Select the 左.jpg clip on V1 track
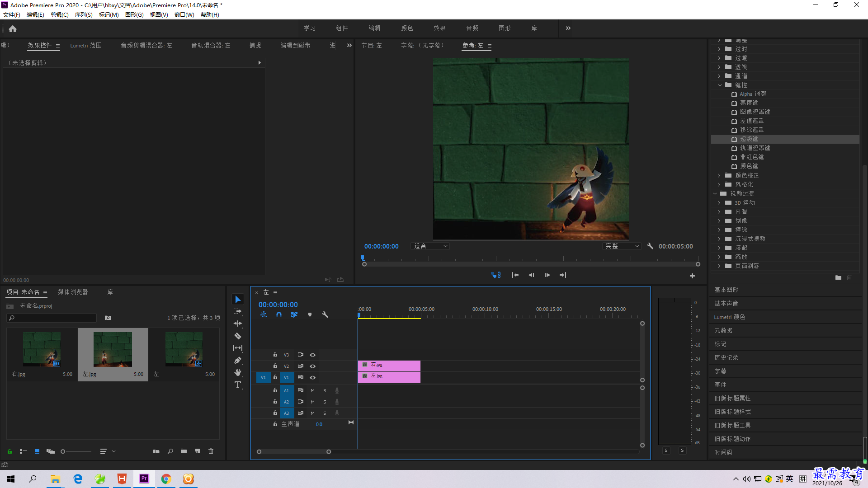868x488 pixels. (389, 377)
